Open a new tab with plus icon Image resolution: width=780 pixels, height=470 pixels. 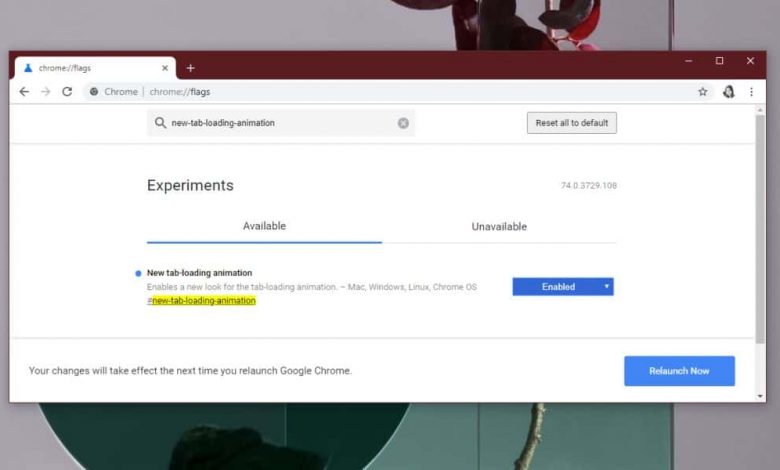191,68
